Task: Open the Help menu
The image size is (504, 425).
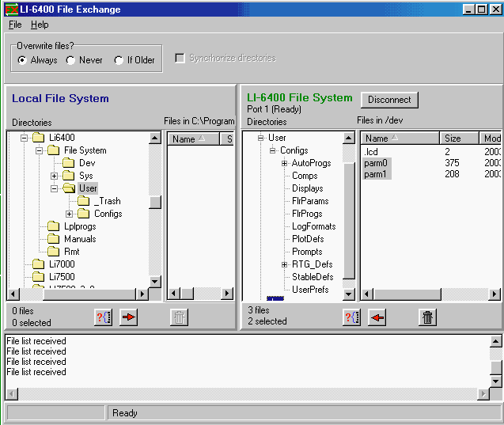Action: coord(40,25)
